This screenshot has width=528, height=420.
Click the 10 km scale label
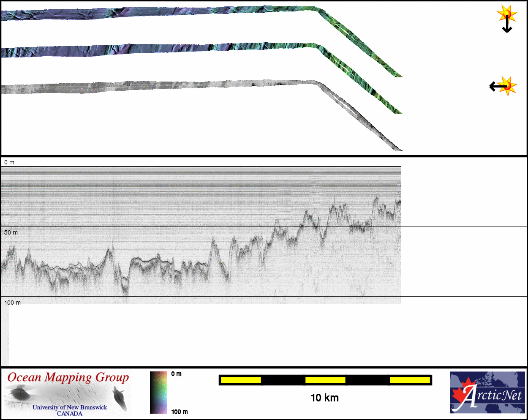click(324, 398)
